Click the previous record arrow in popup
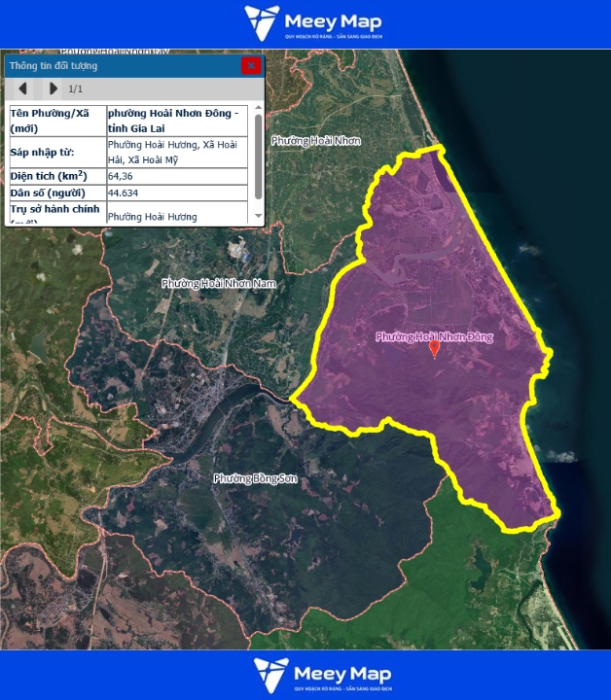This screenshot has height=700, width=611. [x=23, y=88]
